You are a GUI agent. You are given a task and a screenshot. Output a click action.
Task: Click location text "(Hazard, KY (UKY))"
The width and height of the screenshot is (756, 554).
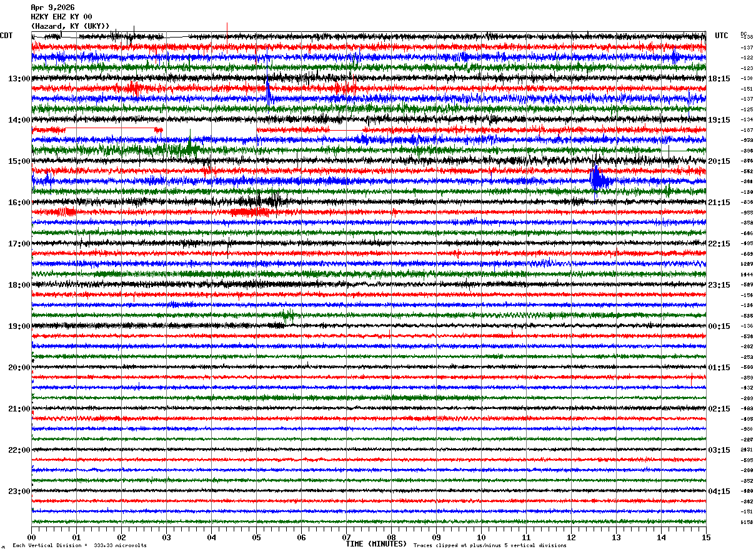(70, 26)
